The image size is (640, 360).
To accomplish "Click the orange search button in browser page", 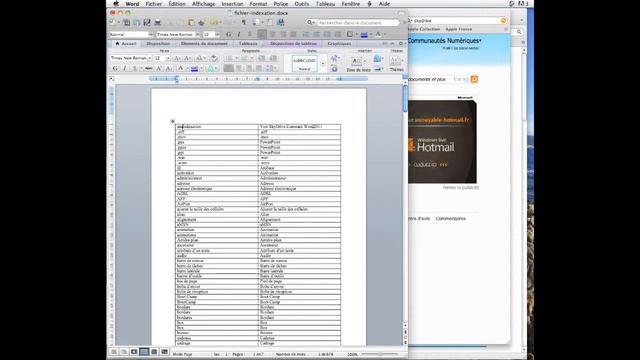I will point(474,79).
